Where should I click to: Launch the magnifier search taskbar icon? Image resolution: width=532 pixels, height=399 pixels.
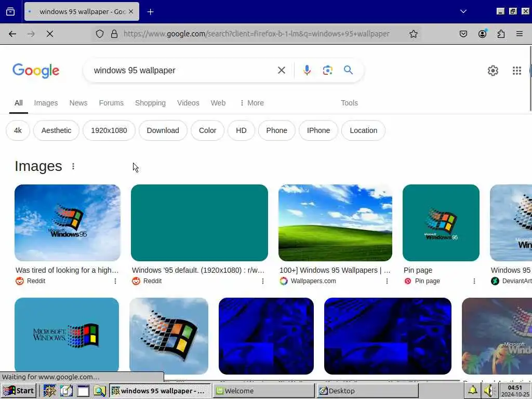99,391
